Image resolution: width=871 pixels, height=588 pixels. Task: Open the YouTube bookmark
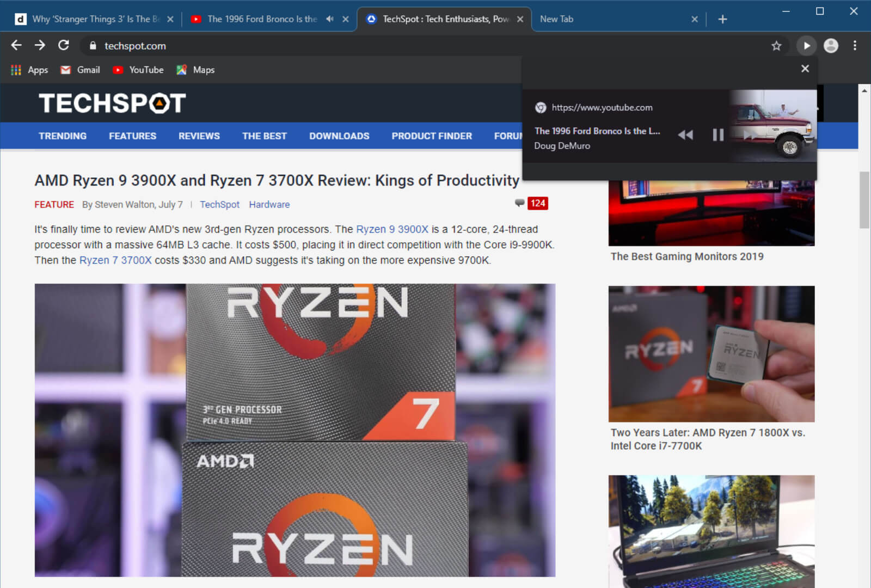click(x=138, y=70)
